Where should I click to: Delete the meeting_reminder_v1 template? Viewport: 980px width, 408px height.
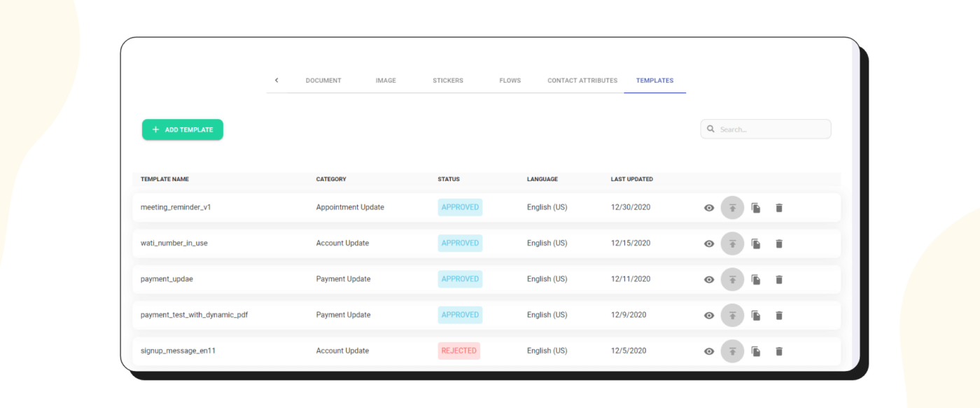point(779,208)
